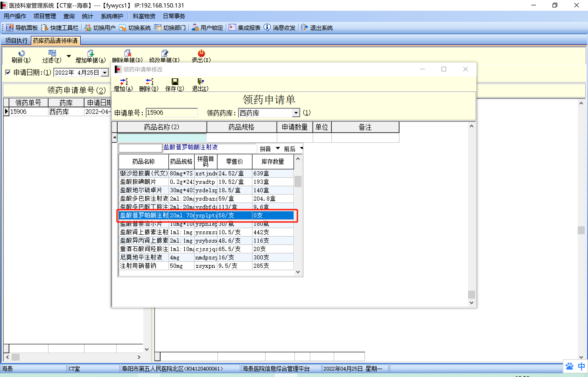Expand the 领药药库 combo box
Viewport: 588px width, 377px height.
pyautogui.click(x=296, y=113)
